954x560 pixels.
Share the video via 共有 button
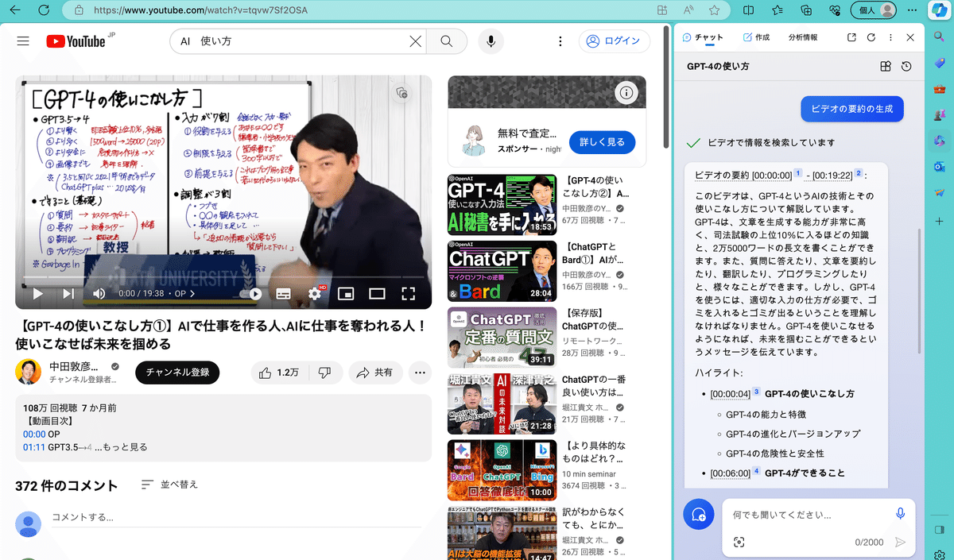375,373
